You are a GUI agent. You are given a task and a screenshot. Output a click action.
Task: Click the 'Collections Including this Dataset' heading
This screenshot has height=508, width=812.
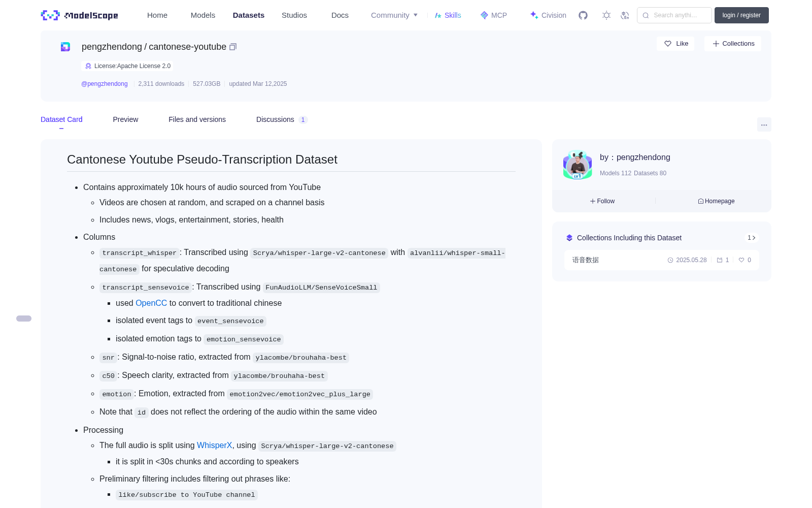coord(629,238)
